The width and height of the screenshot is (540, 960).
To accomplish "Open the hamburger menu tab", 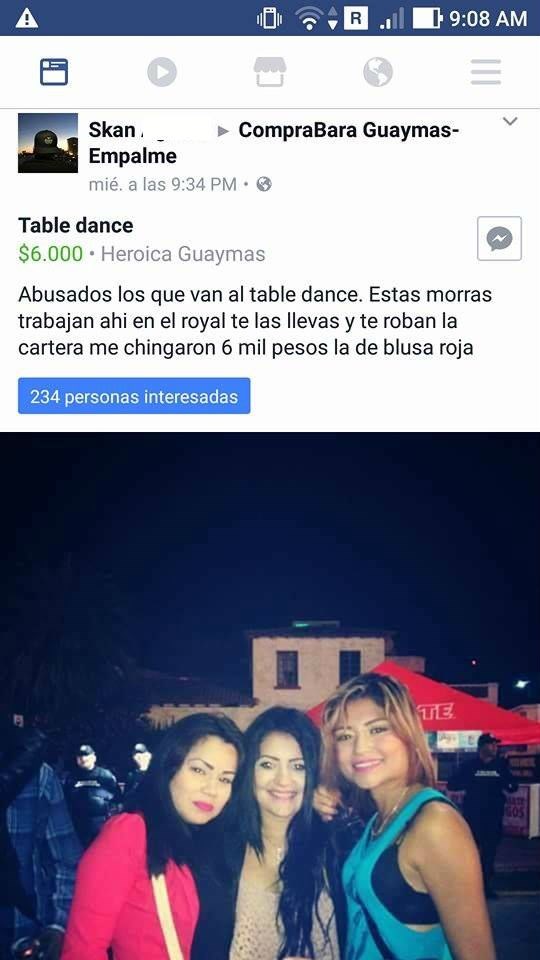I will [x=486, y=72].
